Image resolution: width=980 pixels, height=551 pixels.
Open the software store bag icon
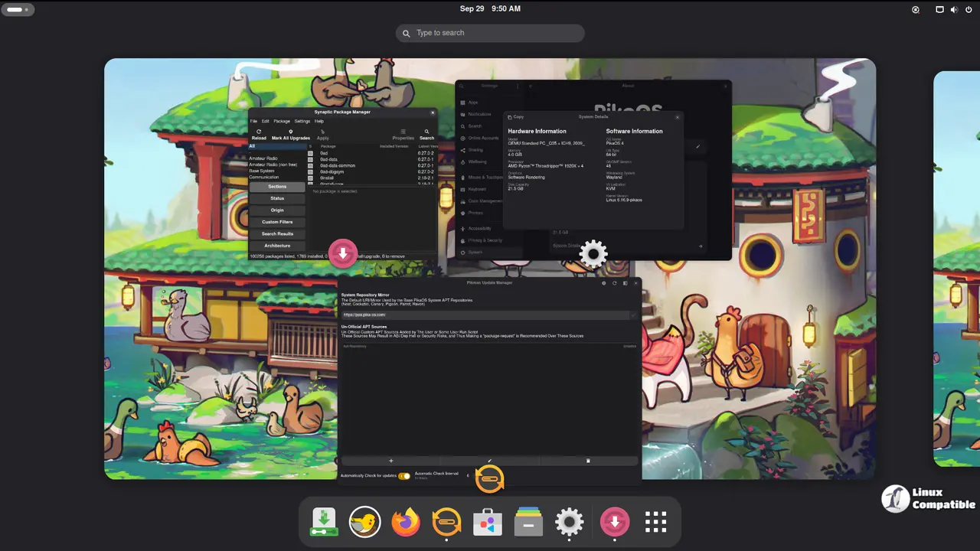tap(487, 523)
